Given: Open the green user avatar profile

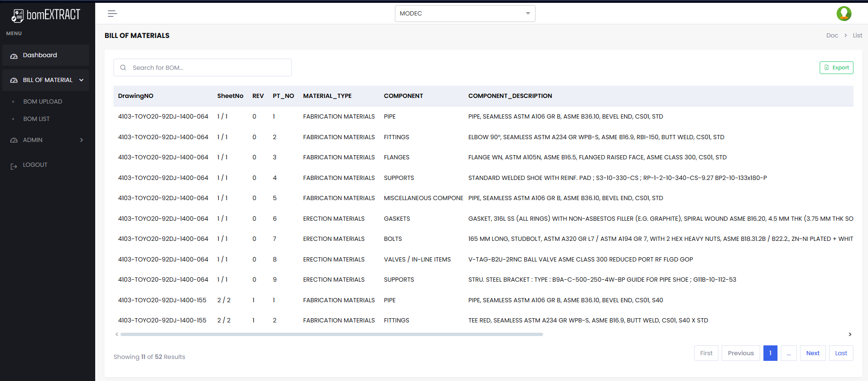Looking at the screenshot, I should click(x=844, y=14).
